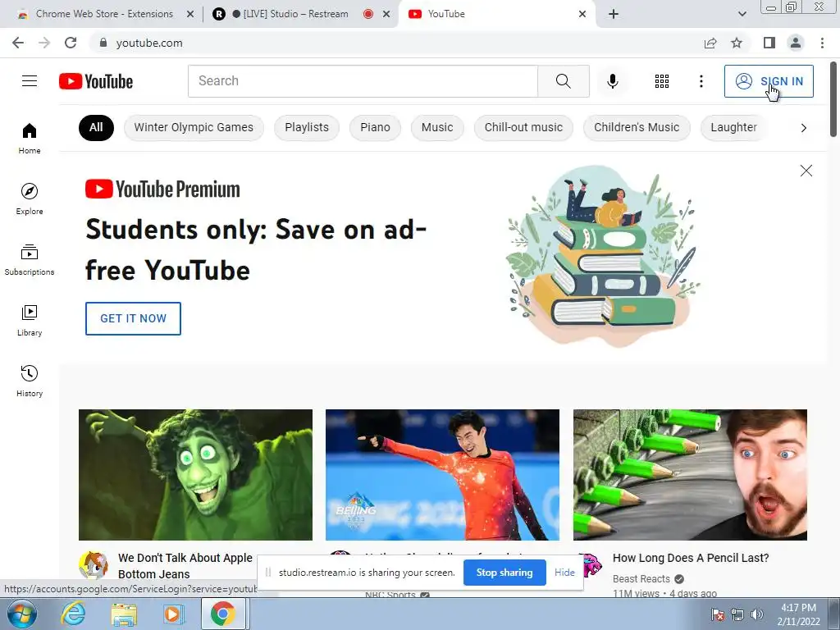Open Windows Explorer folder in taskbar
Screen dimensions: 840x630
pos(124,614)
